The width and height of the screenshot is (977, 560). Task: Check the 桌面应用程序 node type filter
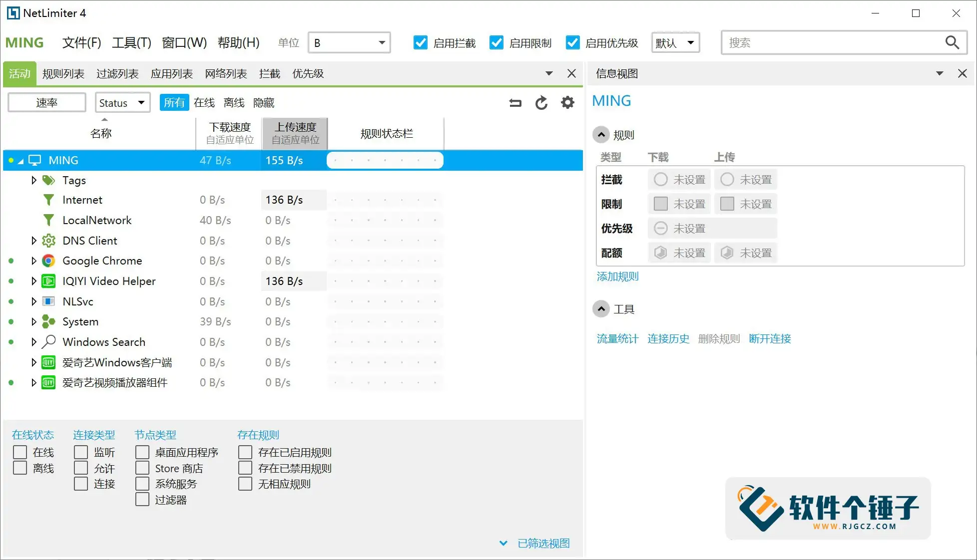coord(142,452)
